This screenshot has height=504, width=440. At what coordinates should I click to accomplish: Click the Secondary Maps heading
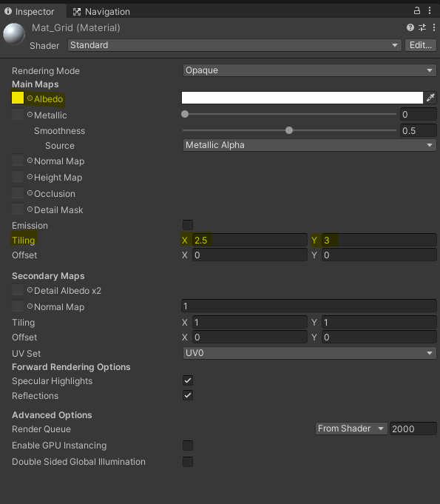coord(48,276)
